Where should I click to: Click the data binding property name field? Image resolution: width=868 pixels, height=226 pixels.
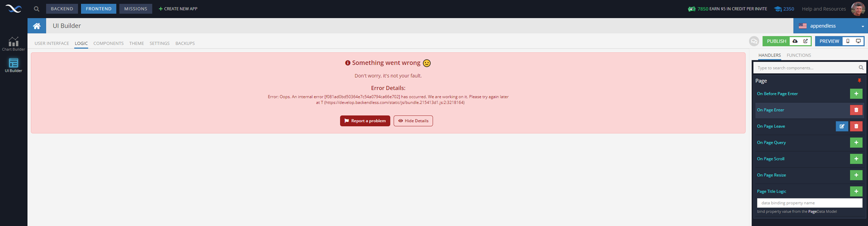(809, 203)
